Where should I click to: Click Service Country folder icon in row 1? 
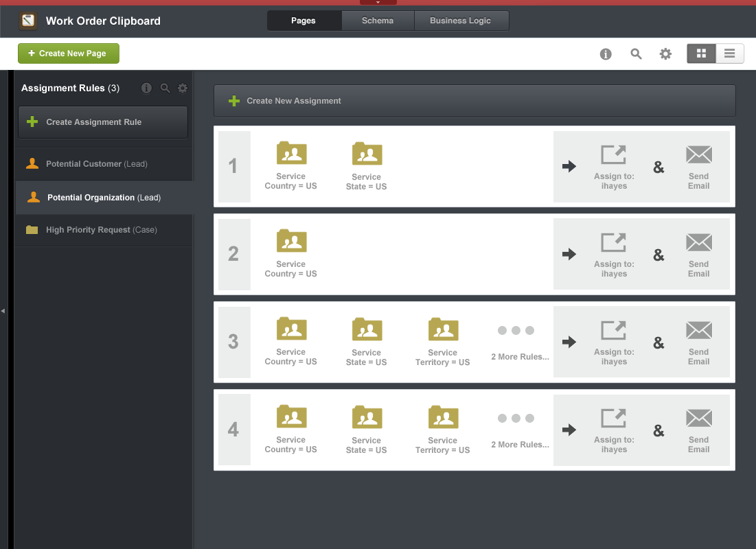pyautogui.click(x=291, y=153)
